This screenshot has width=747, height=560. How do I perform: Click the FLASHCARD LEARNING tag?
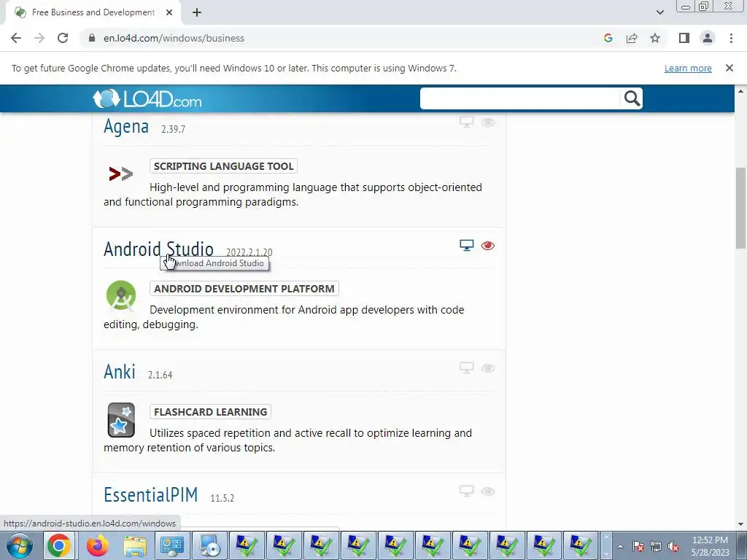click(x=210, y=411)
